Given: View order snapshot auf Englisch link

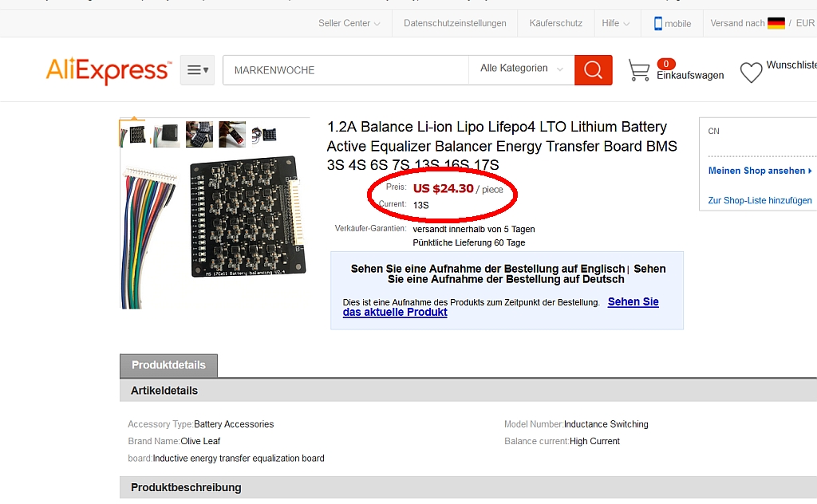Looking at the screenshot, I should (x=487, y=269).
